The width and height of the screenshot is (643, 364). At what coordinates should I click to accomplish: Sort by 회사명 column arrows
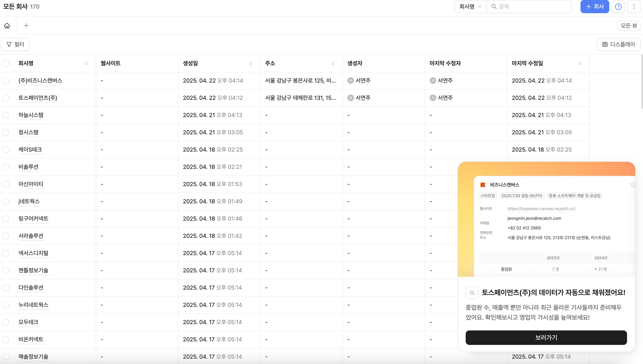tap(86, 63)
